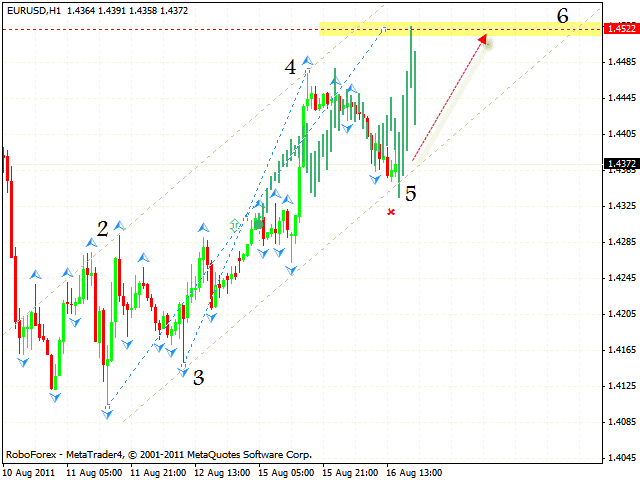The width and height of the screenshot is (640, 480).
Task: Select wave label 2
Action: (x=102, y=229)
